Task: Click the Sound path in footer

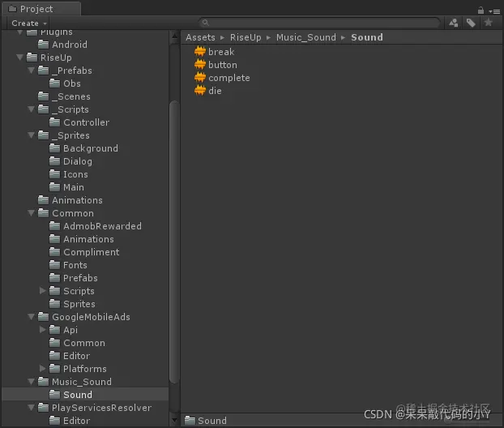Action: point(206,420)
